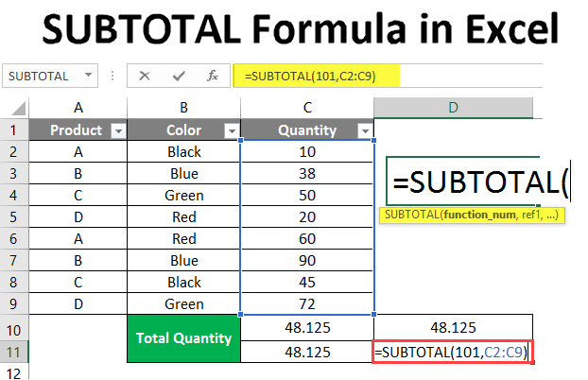
Task: Click the Color header cell
Action: (183, 130)
